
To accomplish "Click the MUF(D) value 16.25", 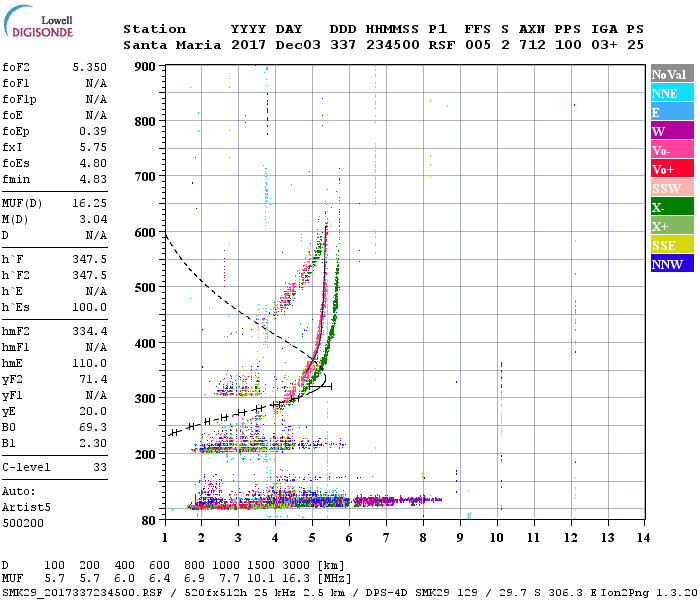I will click(90, 204).
